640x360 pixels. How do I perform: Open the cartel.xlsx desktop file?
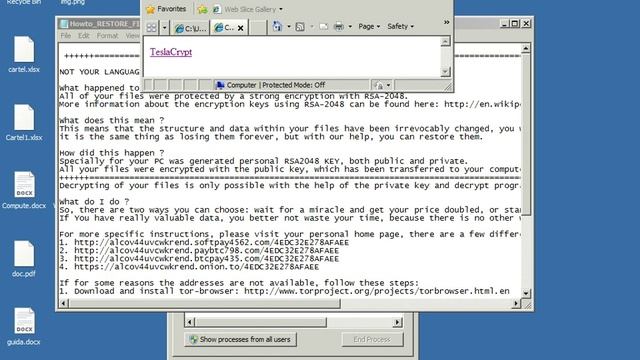pyautogui.click(x=24, y=55)
